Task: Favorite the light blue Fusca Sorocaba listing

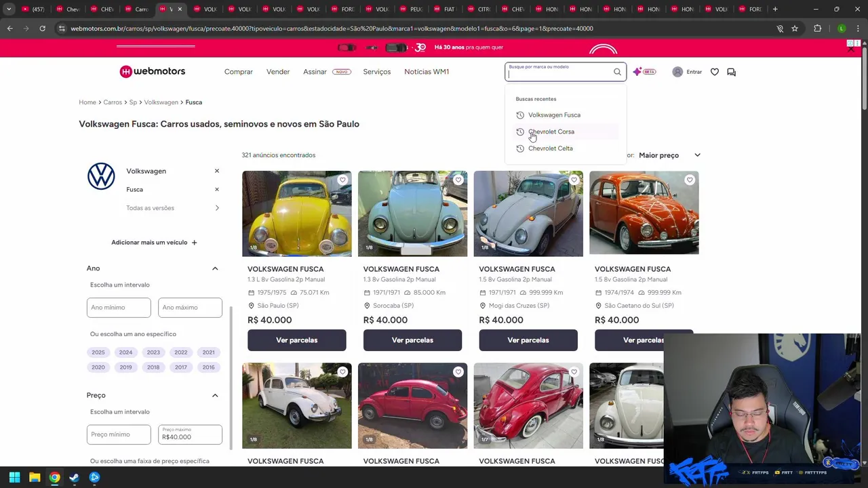Action: [x=458, y=180]
